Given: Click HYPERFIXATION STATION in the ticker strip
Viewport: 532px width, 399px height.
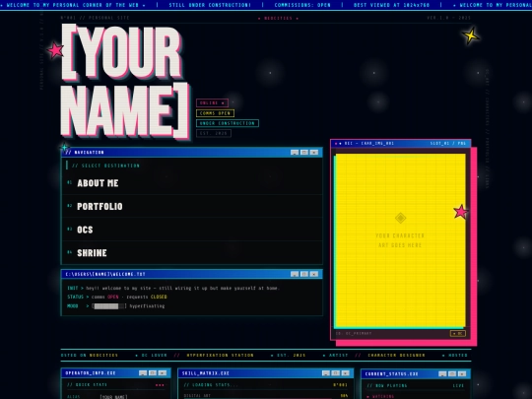Looking at the screenshot, I should (221, 356).
